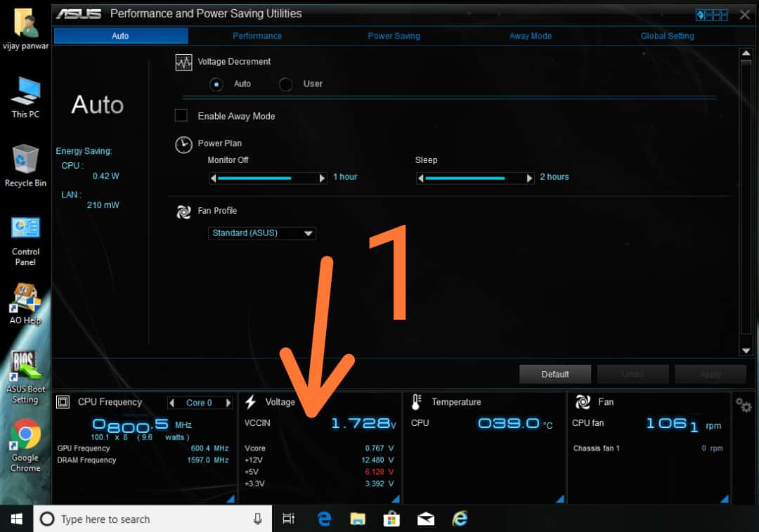Close the ASUS utilities window
The width and height of the screenshot is (759, 532).
point(744,15)
